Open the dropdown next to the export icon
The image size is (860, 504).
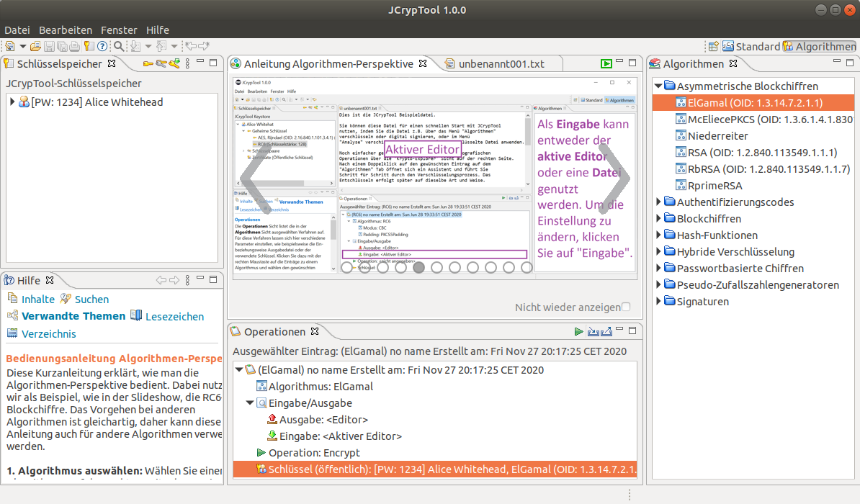click(174, 47)
